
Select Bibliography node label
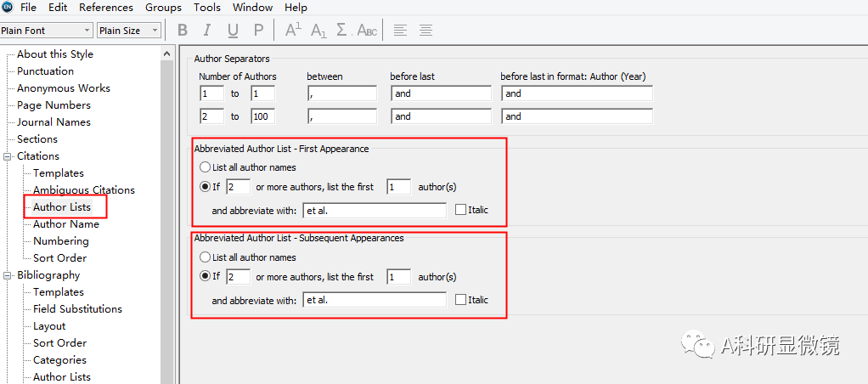tap(48, 275)
